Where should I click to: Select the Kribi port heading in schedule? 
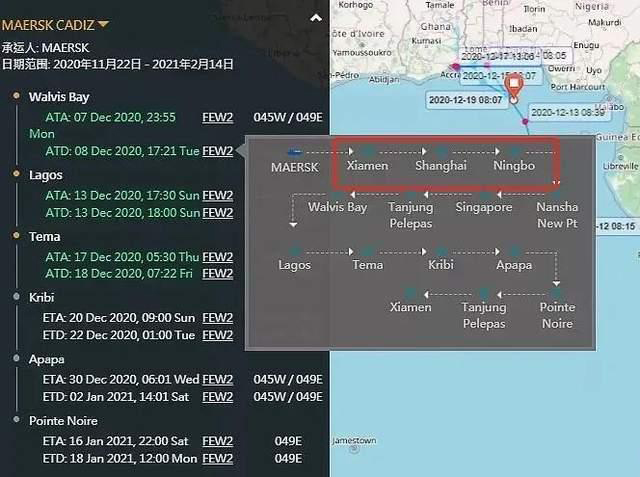[x=42, y=297]
